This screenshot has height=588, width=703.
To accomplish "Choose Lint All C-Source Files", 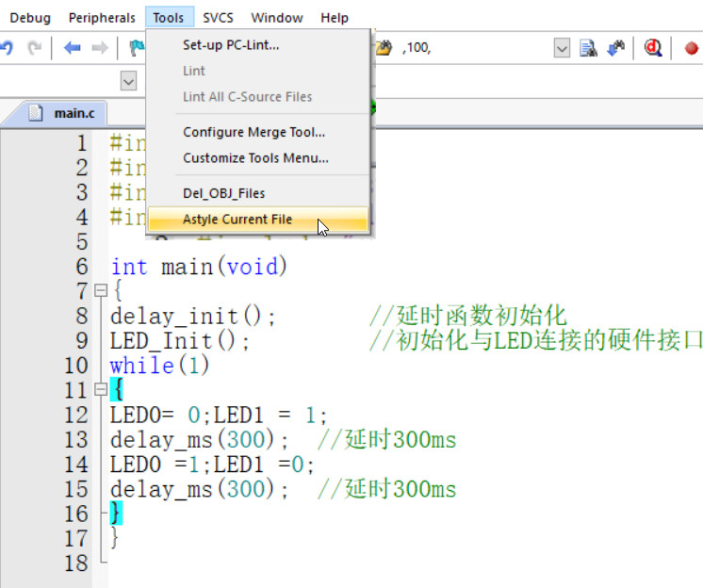I will (x=259, y=97).
